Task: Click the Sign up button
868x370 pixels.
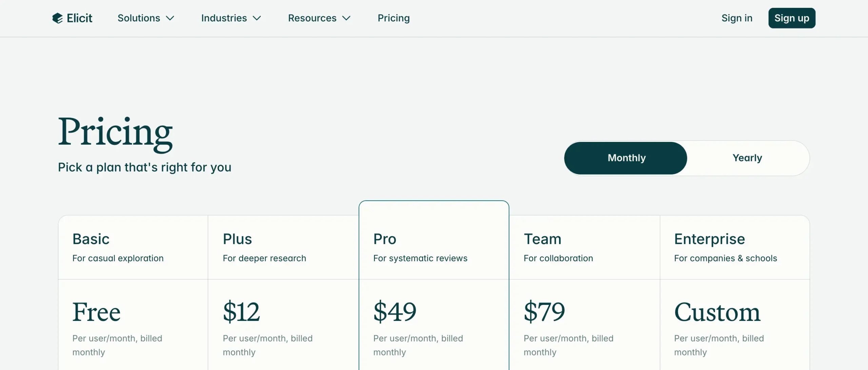Action: [792, 18]
